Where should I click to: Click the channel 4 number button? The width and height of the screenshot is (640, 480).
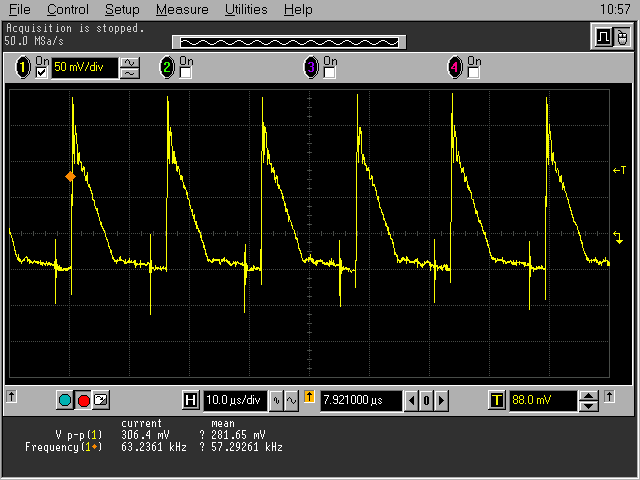click(456, 68)
